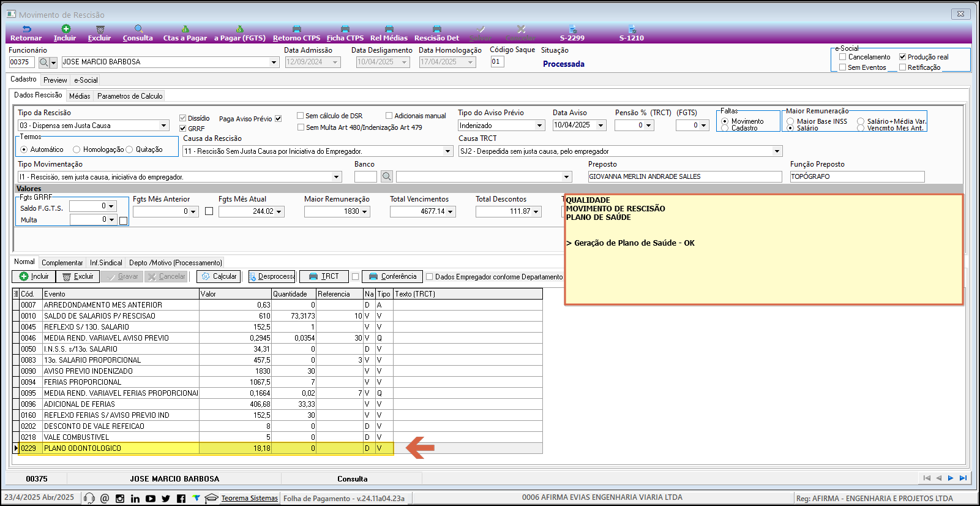Enable Adicionais manual checkbox
The image size is (980, 506).
[x=389, y=116]
